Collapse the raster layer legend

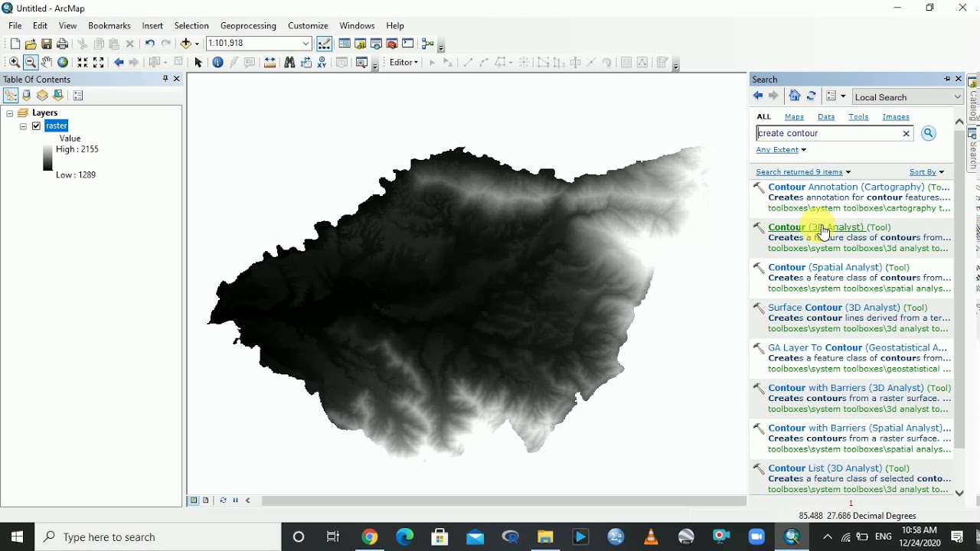23,126
